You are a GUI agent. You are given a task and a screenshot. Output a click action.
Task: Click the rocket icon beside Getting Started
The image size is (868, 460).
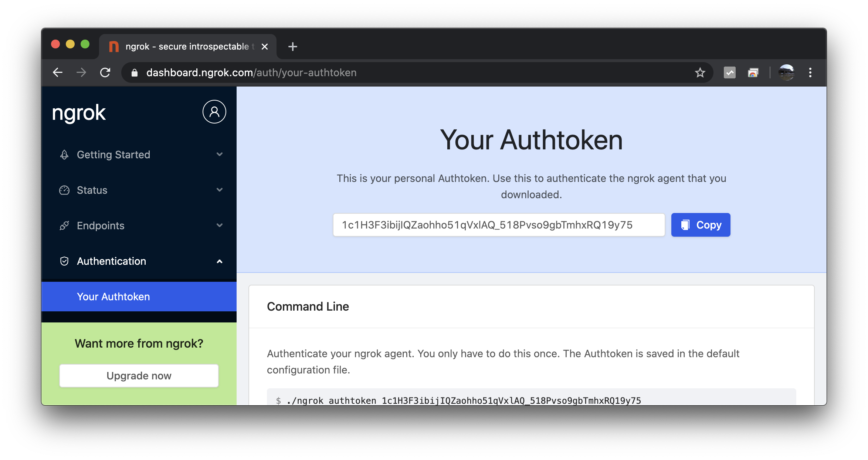pyautogui.click(x=64, y=155)
